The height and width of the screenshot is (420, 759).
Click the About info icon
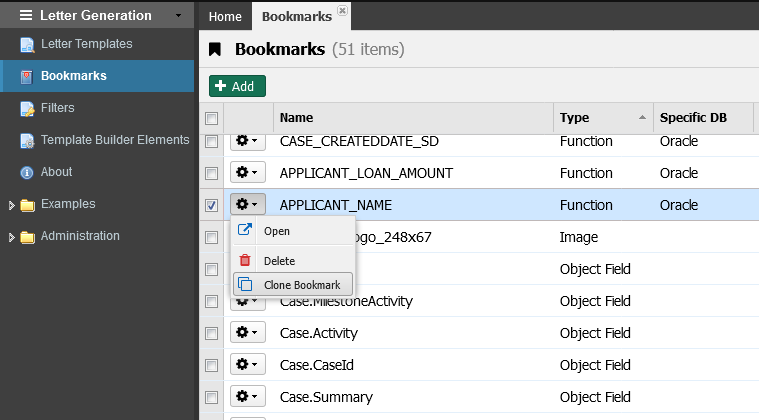[27, 172]
